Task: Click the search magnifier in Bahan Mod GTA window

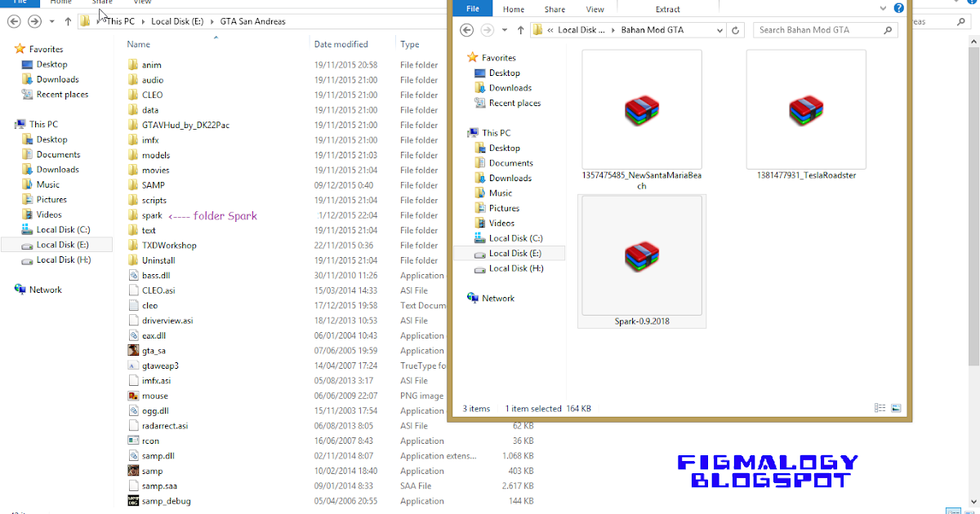Action: click(889, 30)
